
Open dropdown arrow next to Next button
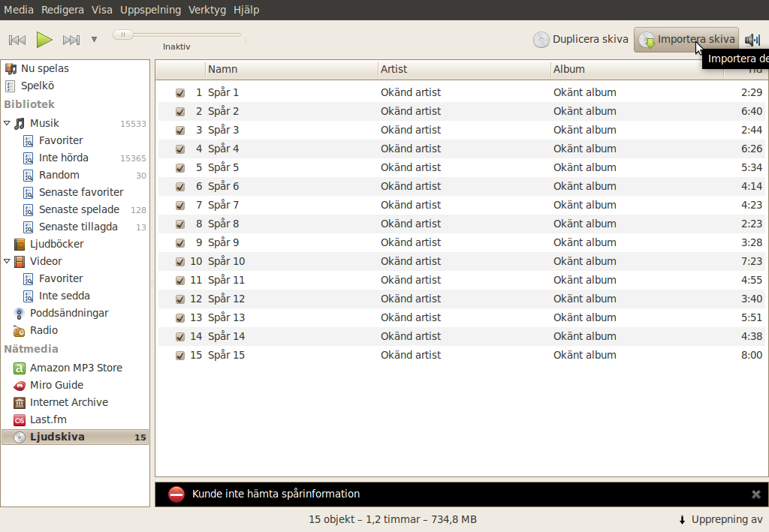click(94, 40)
